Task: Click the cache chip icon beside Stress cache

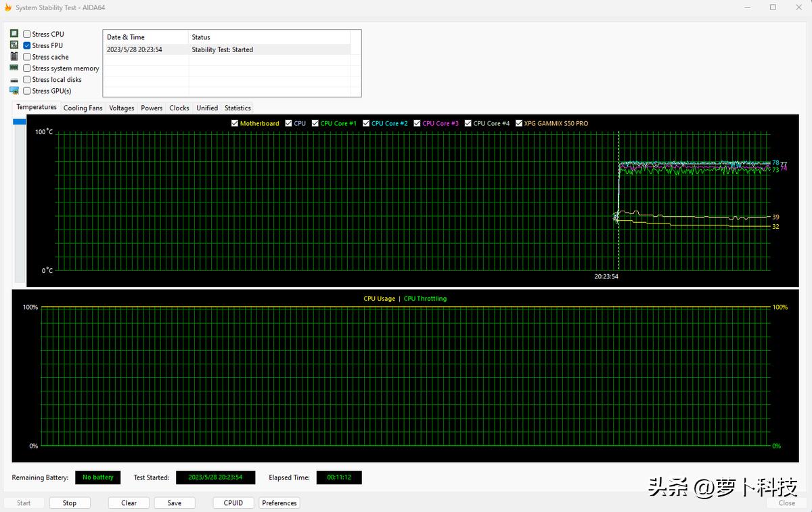Action: (14, 56)
